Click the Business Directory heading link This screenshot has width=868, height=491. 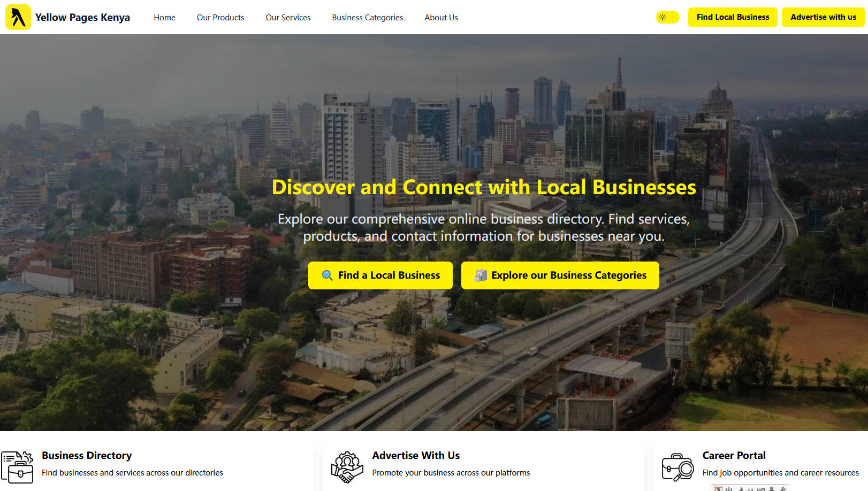pyautogui.click(x=87, y=455)
